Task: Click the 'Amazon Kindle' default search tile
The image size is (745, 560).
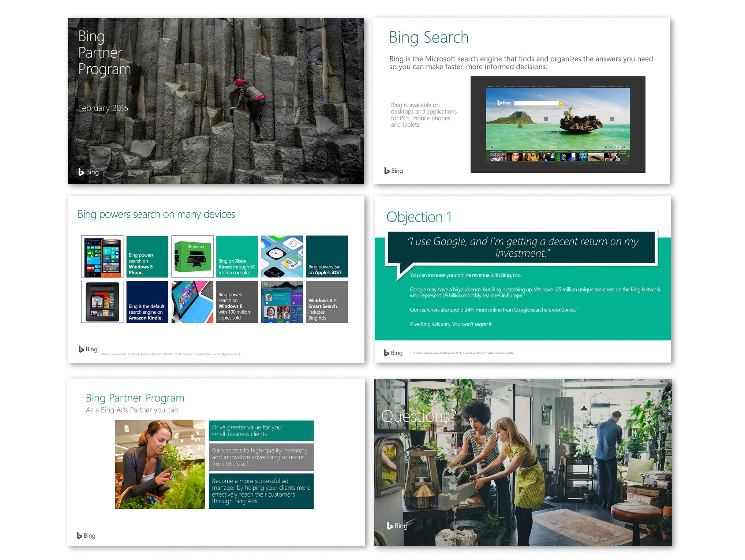Action: click(147, 302)
